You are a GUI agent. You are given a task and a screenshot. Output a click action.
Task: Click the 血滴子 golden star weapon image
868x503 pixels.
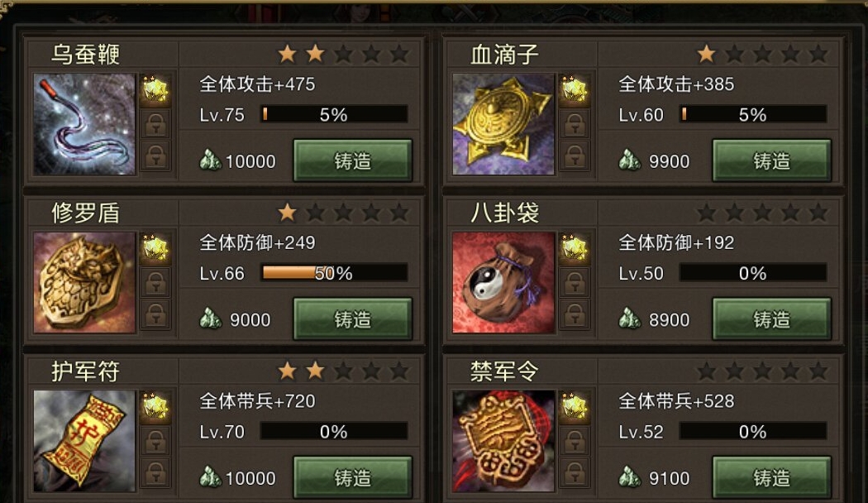coord(503,124)
